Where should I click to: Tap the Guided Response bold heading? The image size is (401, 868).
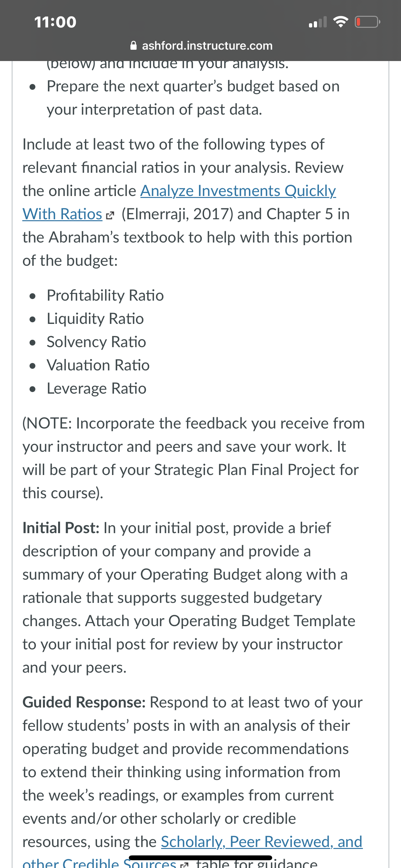[84, 703]
